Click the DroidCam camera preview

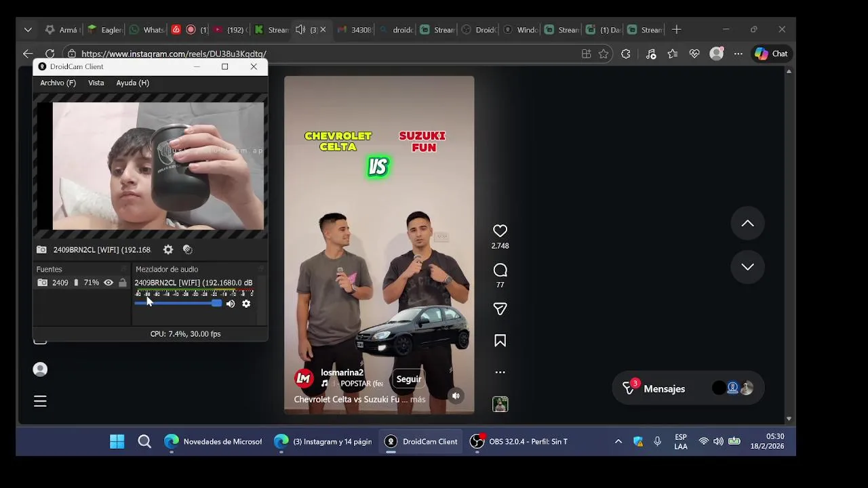tap(158, 166)
